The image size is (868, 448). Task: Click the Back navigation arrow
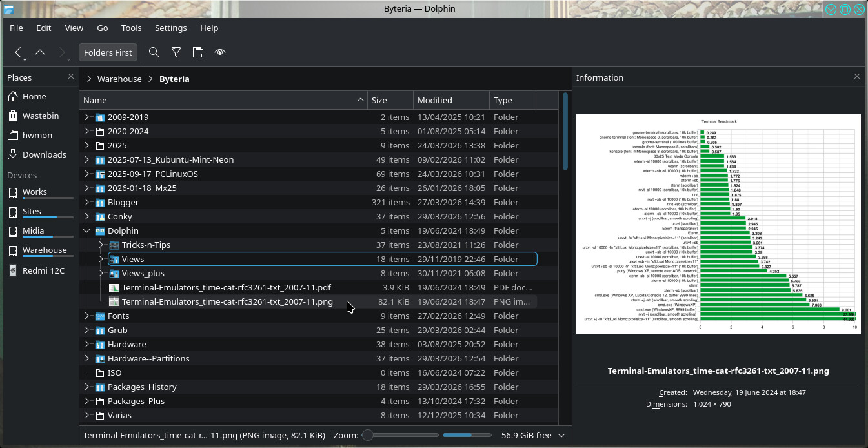click(x=18, y=52)
